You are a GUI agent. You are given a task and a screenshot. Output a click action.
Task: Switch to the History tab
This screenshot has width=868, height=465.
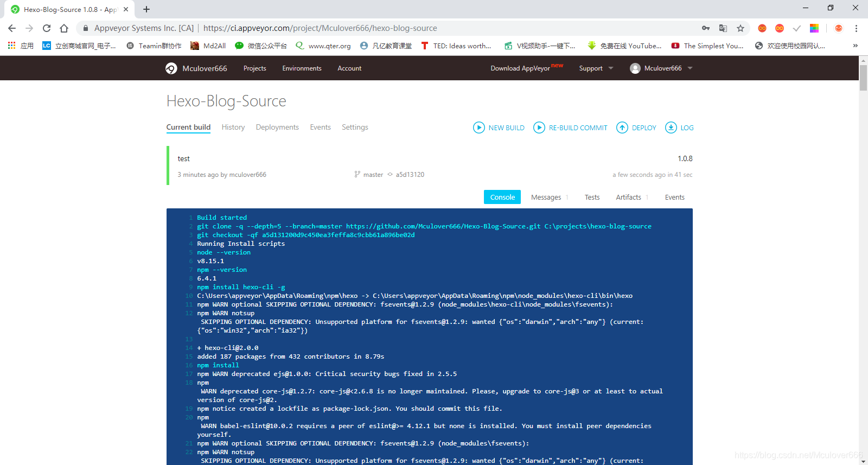tap(233, 127)
